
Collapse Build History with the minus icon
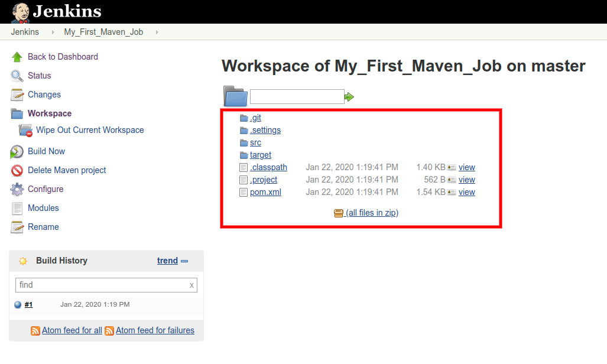coord(184,261)
